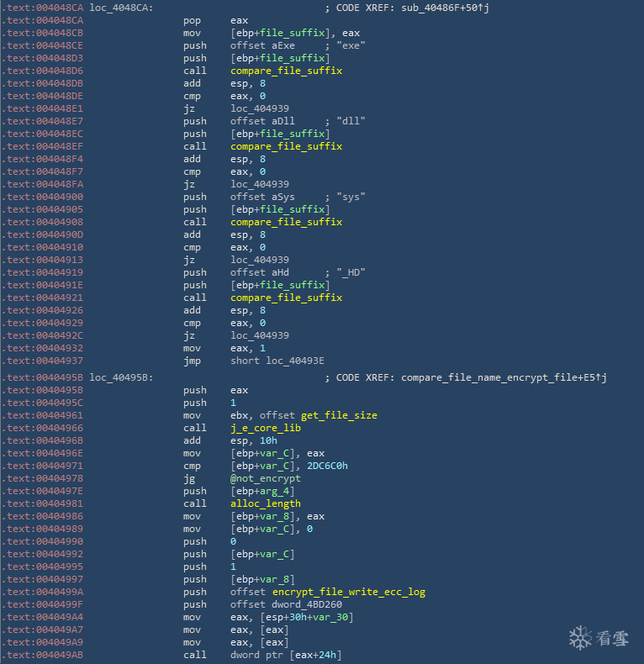Click the address .text:004048CB
Image resolution: width=644 pixels, height=664 pixels.
[42, 33]
